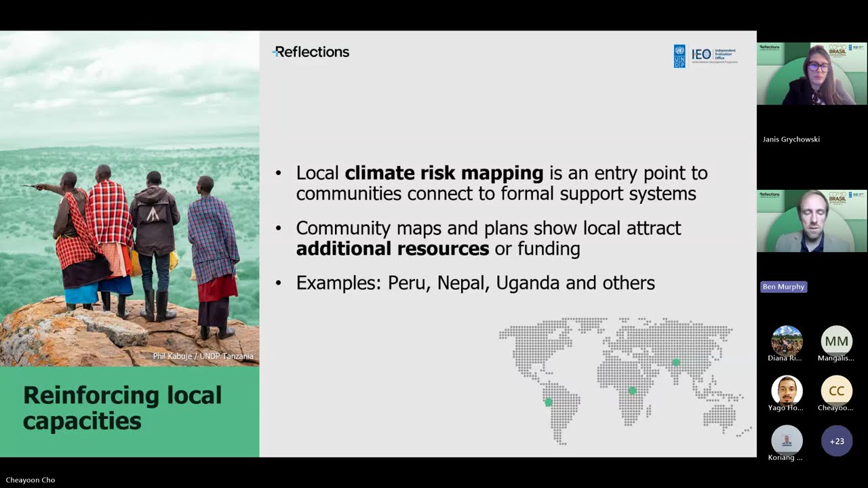Select Yago Flo... participant avatar
Image resolution: width=868 pixels, height=488 pixels.
pos(787,390)
